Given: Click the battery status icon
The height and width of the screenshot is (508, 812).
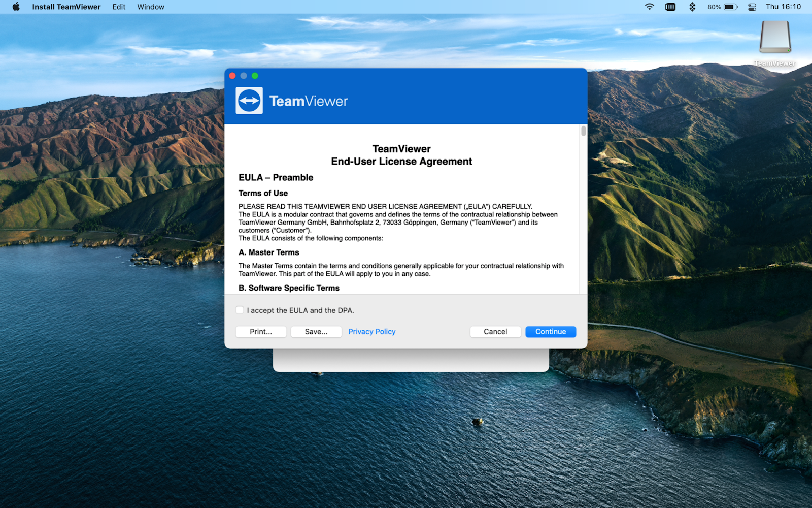Looking at the screenshot, I should (731, 7).
